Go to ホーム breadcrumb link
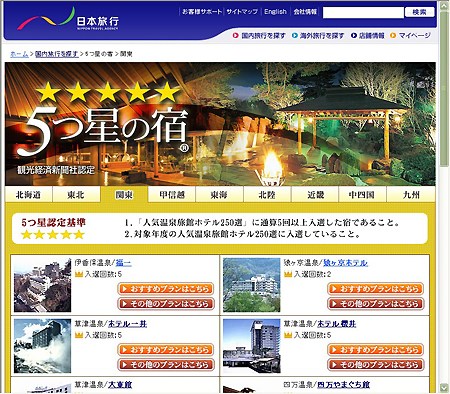Viewport: 450px width, 394px height. click(19, 54)
